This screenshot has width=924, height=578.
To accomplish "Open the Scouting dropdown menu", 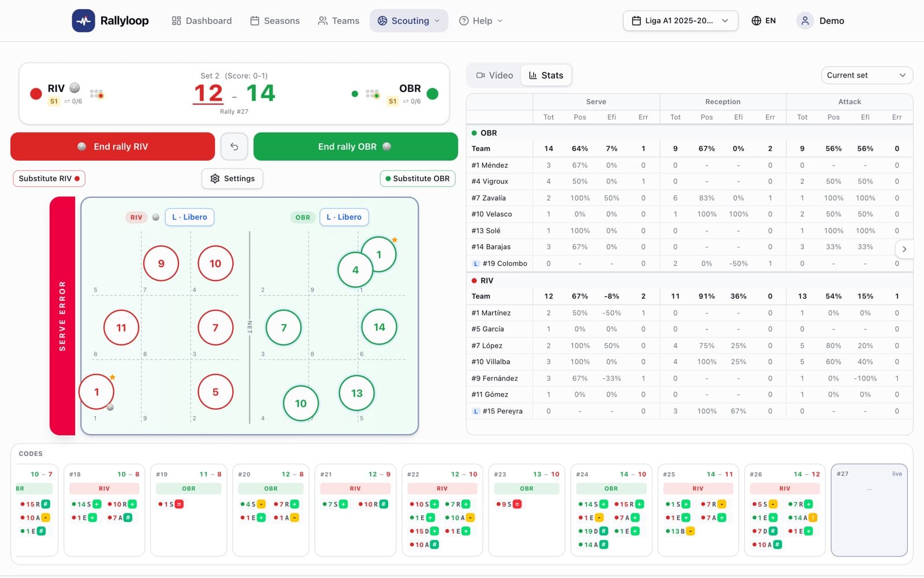I will point(409,21).
